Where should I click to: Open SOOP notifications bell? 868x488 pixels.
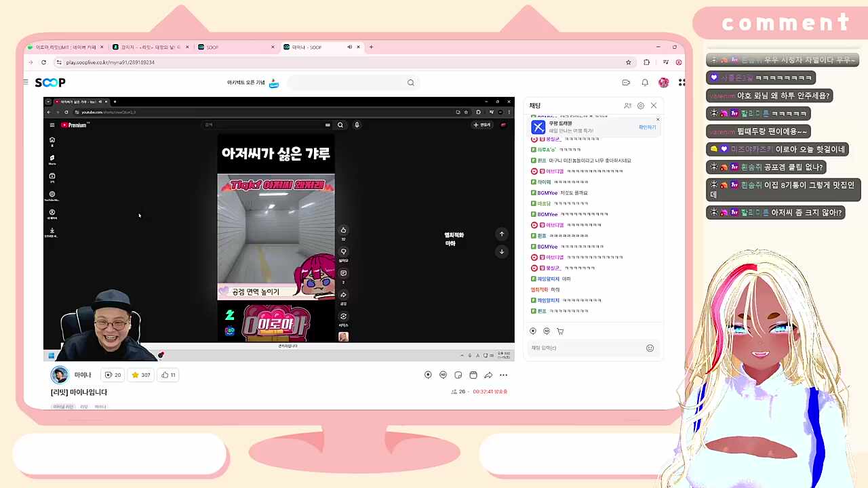click(645, 83)
